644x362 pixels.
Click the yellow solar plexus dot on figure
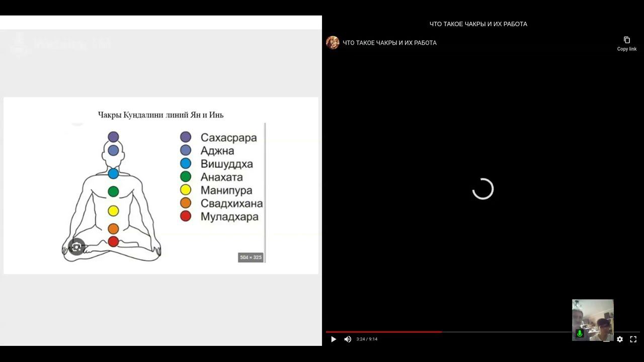click(113, 211)
